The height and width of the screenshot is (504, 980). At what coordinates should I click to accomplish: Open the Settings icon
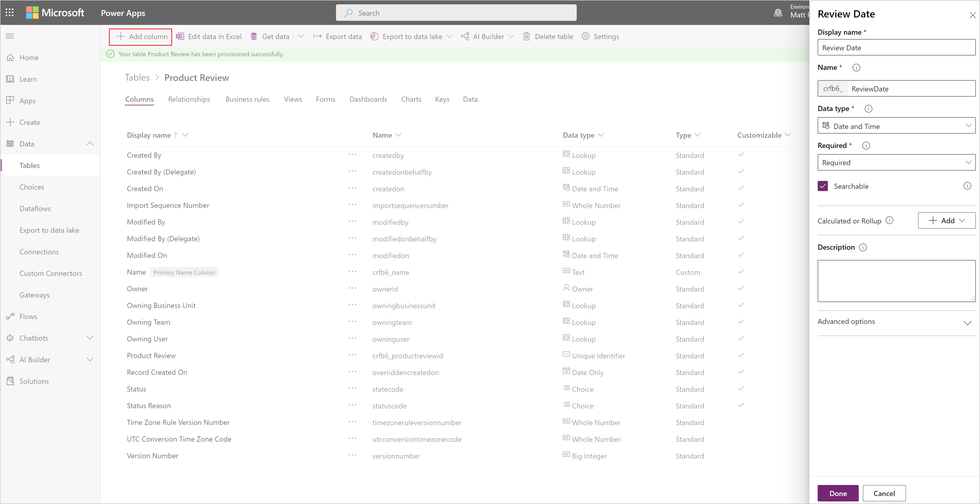click(585, 36)
